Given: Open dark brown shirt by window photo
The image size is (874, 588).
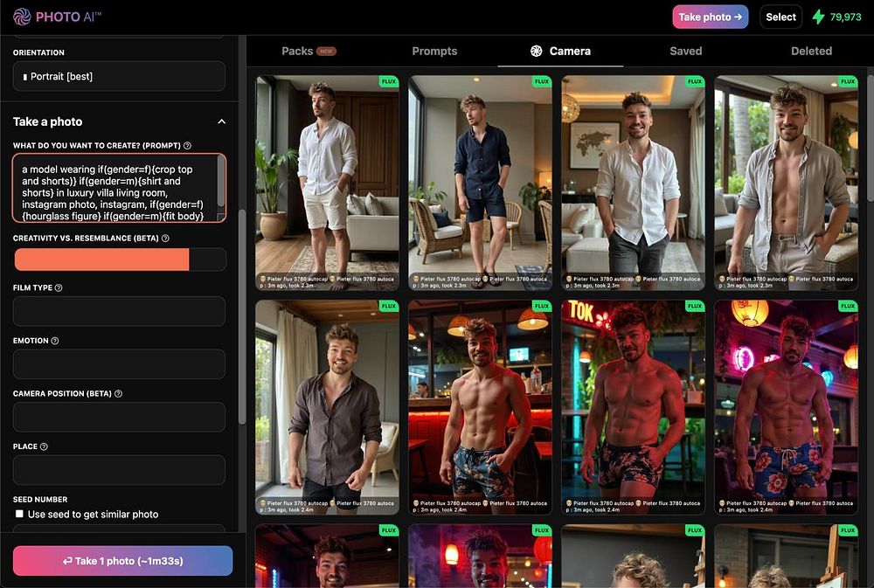Looking at the screenshot, I should [x=327, y=407].
